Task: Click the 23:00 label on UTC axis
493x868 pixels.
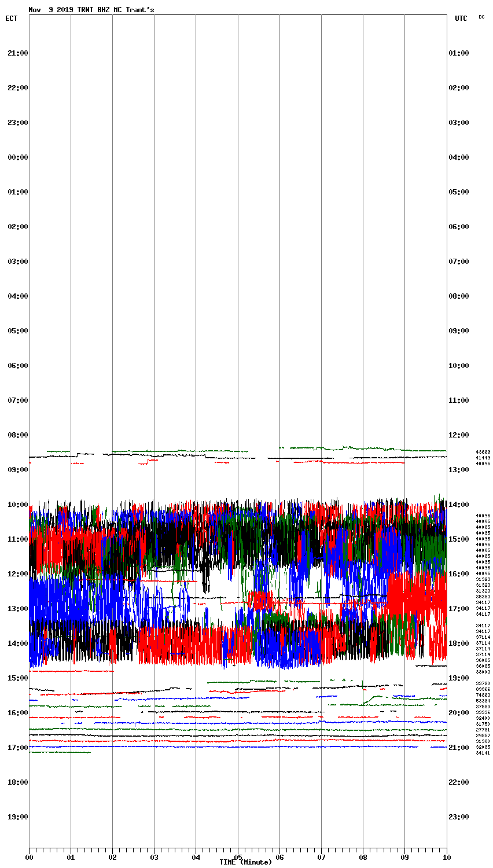Action: click(459, 817)
